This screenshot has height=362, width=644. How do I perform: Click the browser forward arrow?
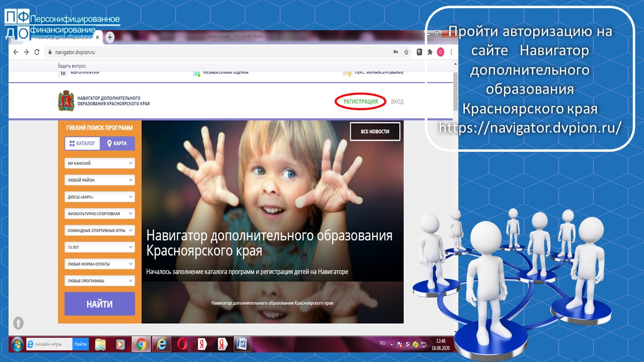point(26,52)
